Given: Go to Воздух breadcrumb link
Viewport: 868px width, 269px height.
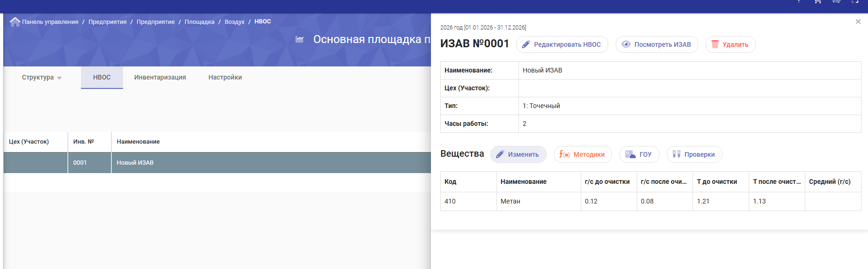Looking at the screenshot, I should (234, 22).
